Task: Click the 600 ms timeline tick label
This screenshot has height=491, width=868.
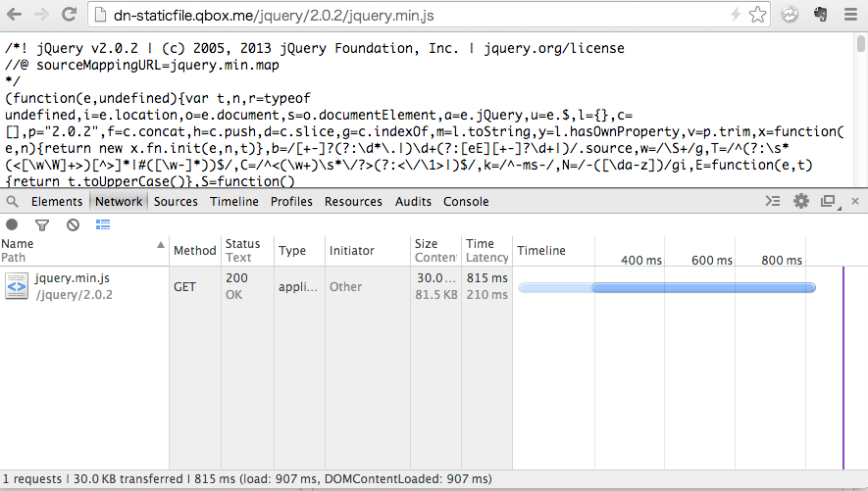Action: [711, 260]
